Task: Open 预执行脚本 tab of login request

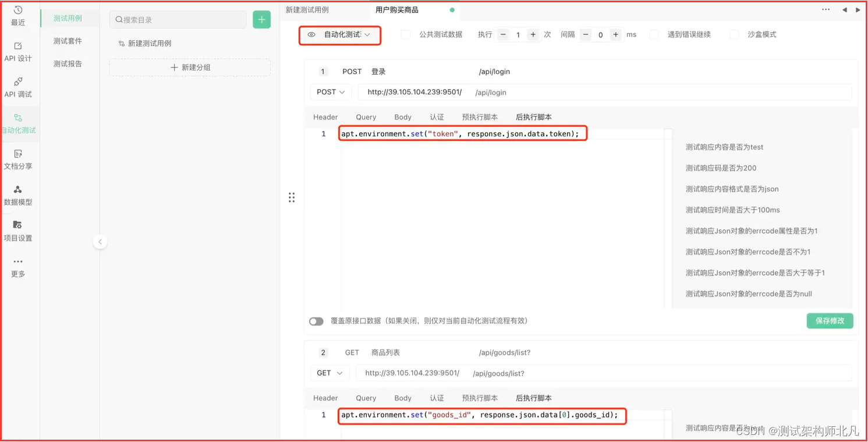Action: (x=480, y=117)
